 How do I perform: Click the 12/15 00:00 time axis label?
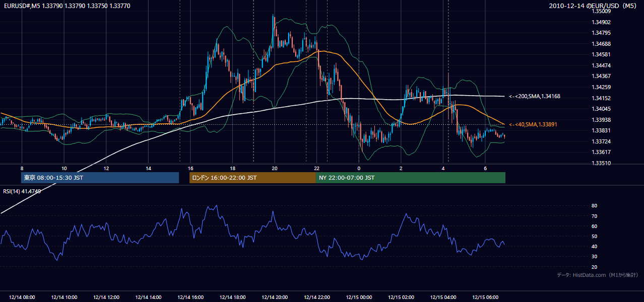coord(359,297)
